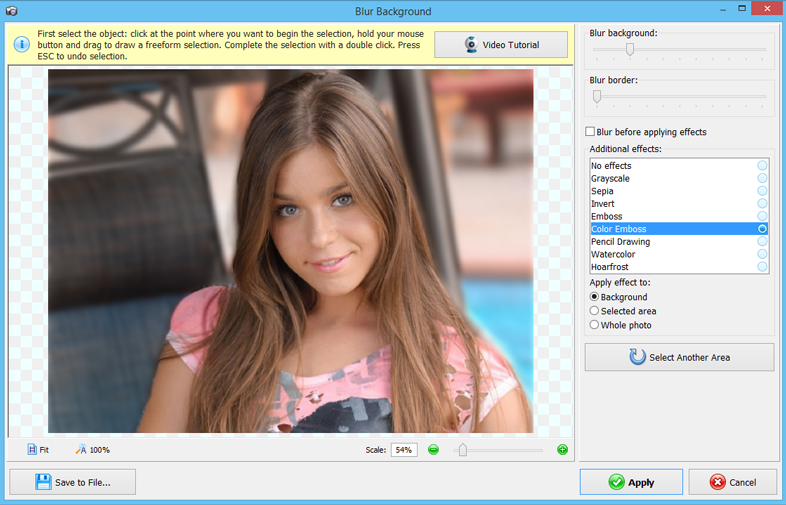Image resolution: width=786 pixels, height=505 pixels.
Task: Click the webcam icon on Video Tutorial
Action: click(471, 45)
